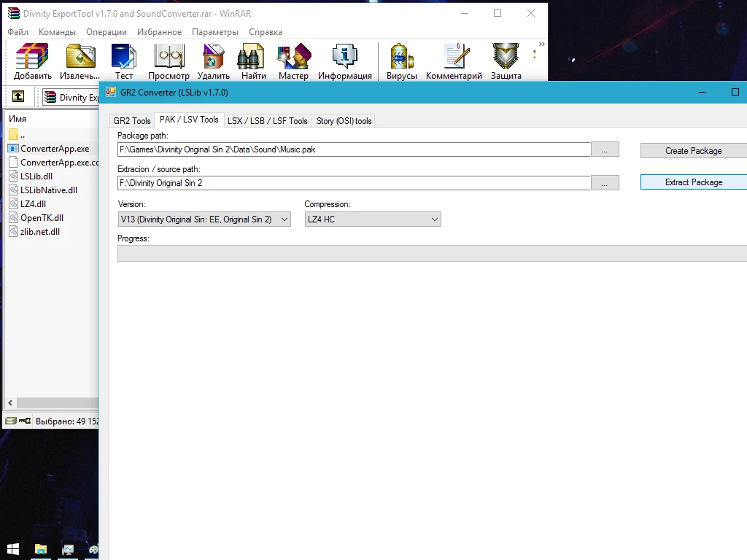Viewport: 747px width, 560px height.
Task: Select the Тест toolbar icon in WinRAR
Action: click(x=124, y=60)
